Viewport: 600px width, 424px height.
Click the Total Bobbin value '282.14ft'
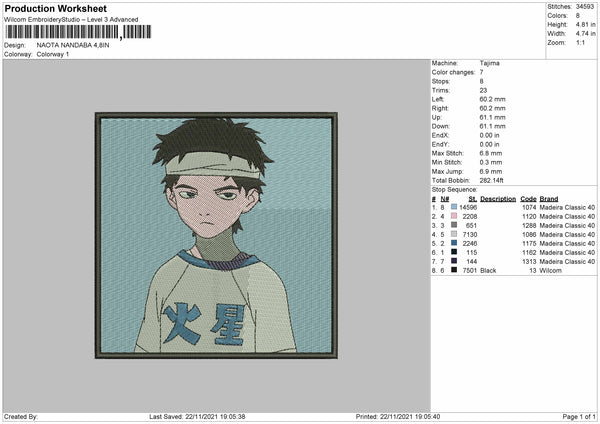[x=492, y=181]
